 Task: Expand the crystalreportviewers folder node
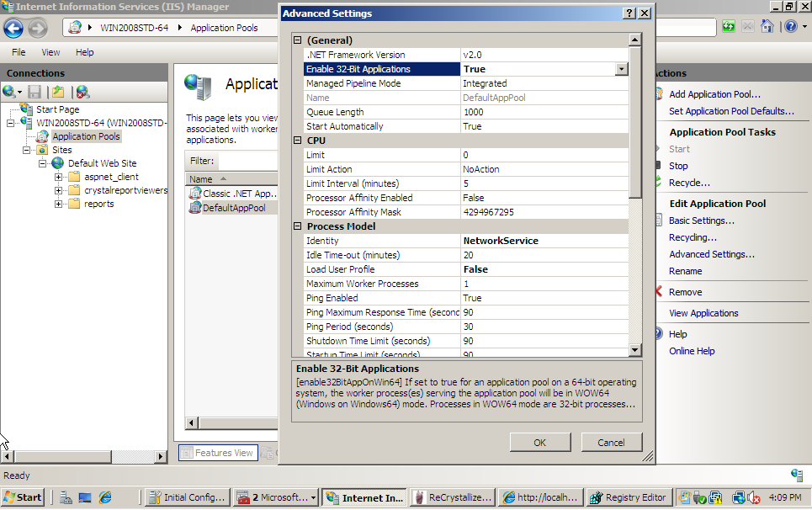coord(59,190)
